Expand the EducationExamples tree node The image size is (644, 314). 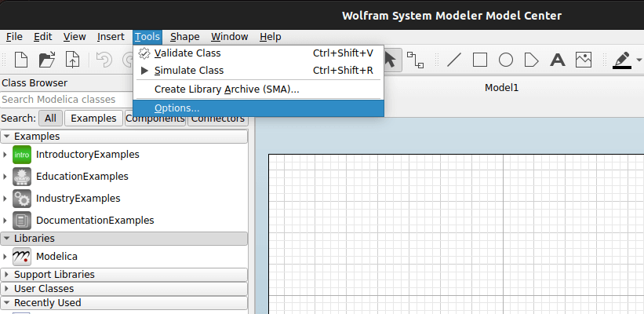(5, 177)
